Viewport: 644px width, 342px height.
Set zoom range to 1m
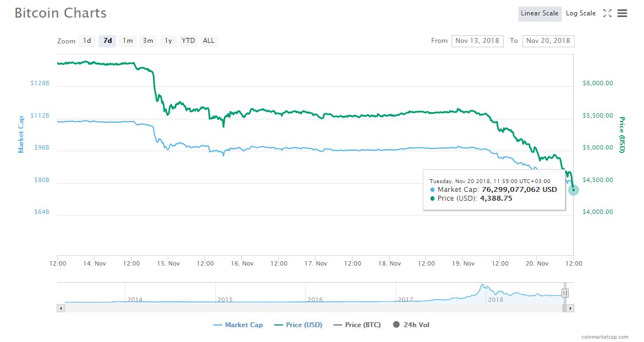pos(128,41)
